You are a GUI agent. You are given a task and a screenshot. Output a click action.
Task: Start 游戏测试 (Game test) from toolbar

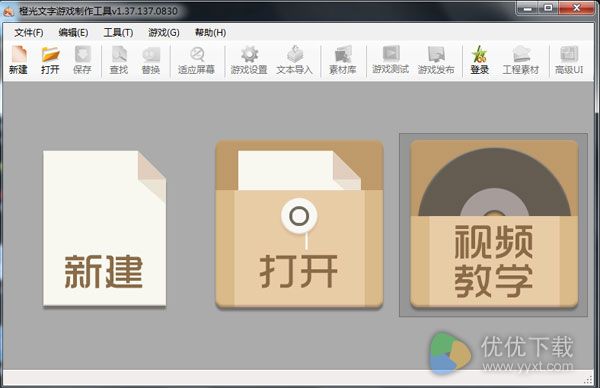click(x=391, y=60)
